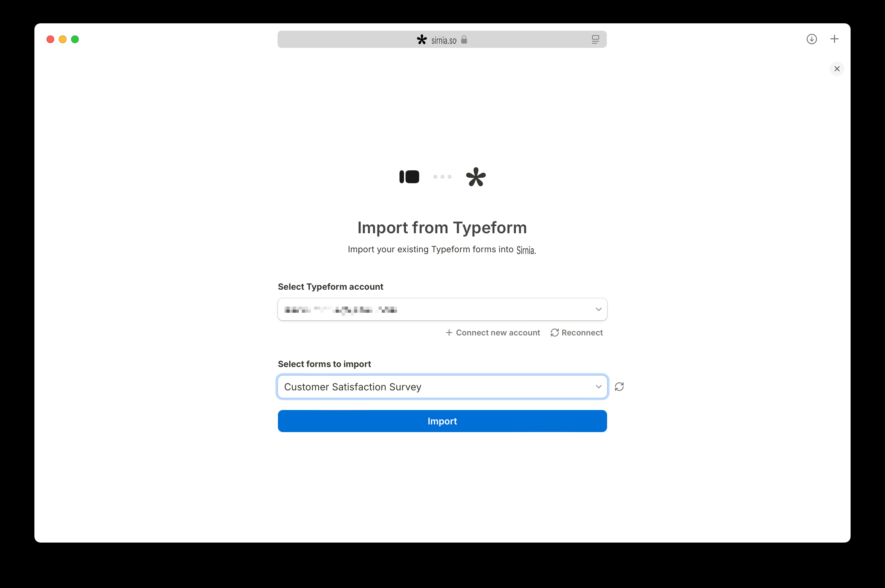
Task: Click the yellow macOS minimize button
Action: pyautogui.click(x=63, y=39)
